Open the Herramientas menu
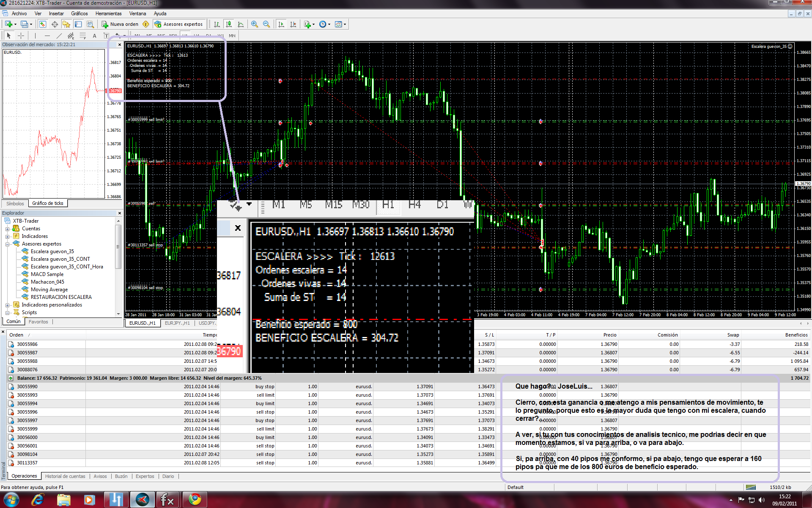Viewport: 812px width, 508px height. click(x=108, y=14)
